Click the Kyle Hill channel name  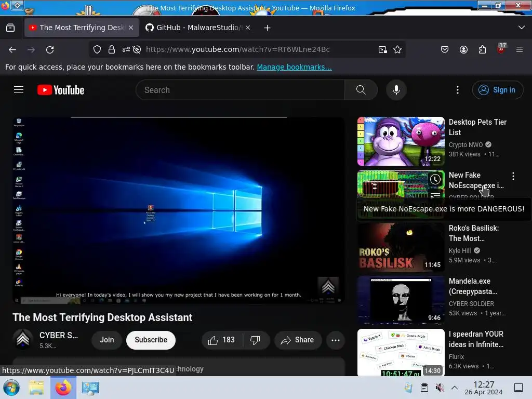tap(460, 251)
